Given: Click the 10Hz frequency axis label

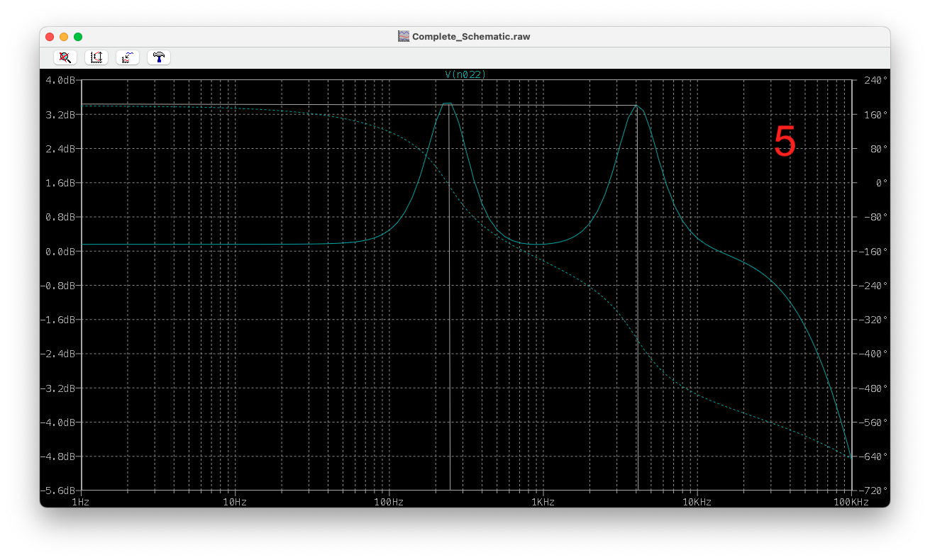Looking at the screenshot, I should click(235, 502).
